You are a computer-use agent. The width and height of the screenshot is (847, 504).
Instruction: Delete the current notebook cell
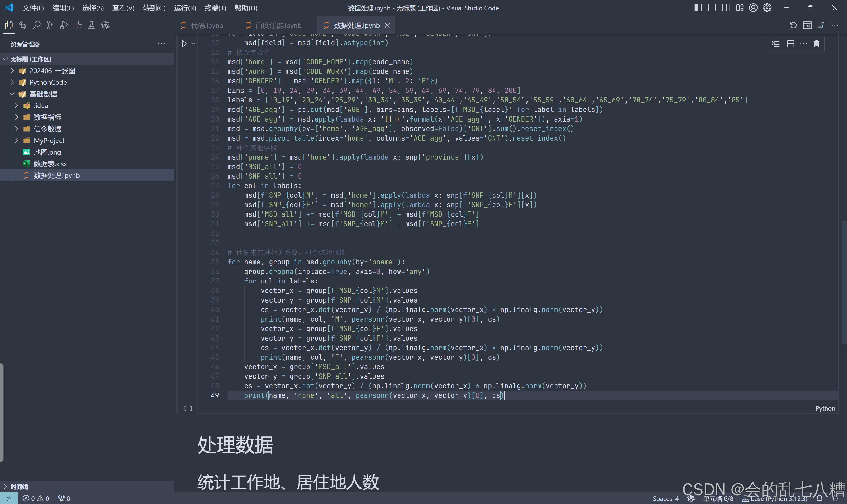point(817,44)
